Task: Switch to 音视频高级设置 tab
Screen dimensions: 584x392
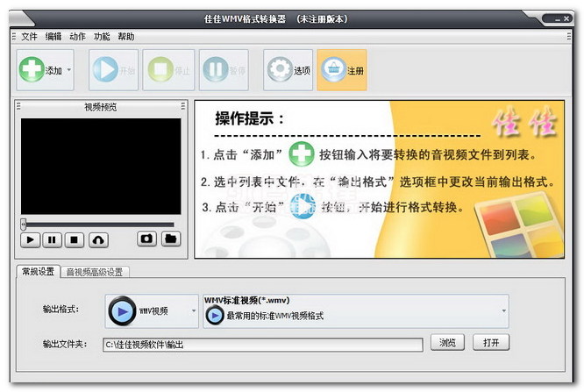Action: [95, 272]
